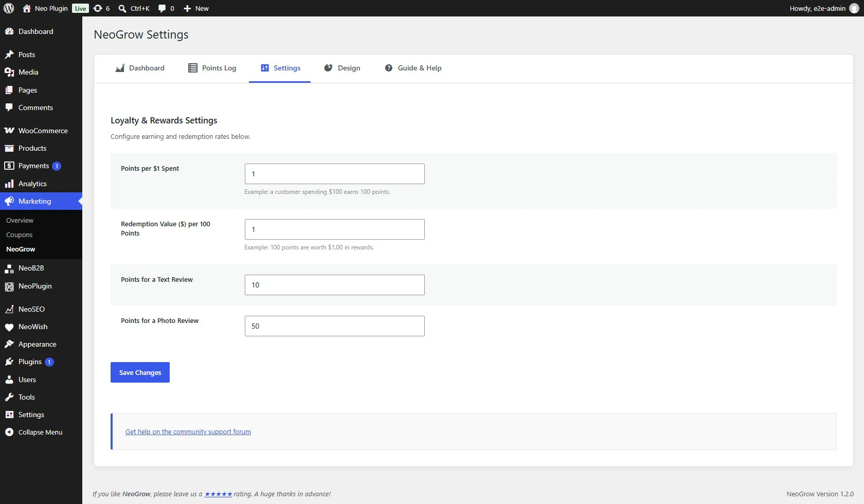This screenshot has width=864, height=504.
Task: Open Neo Plugin site home icon
Action: click(x=27, y=8)
